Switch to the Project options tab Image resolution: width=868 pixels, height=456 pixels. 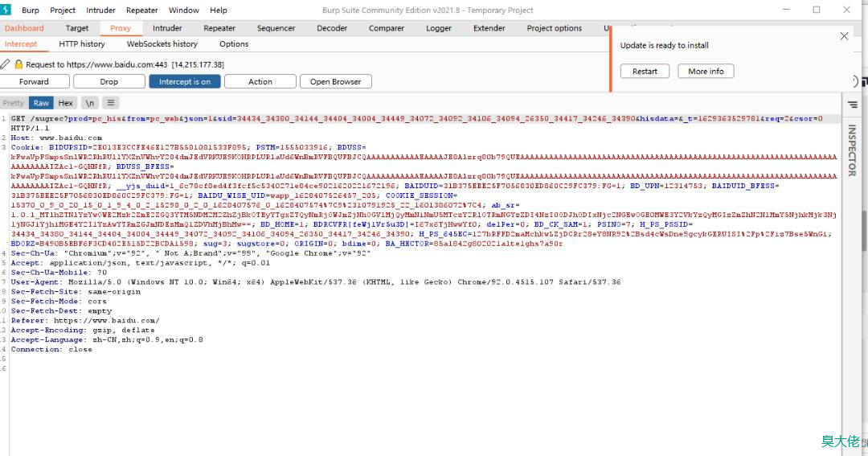point(554,28)
